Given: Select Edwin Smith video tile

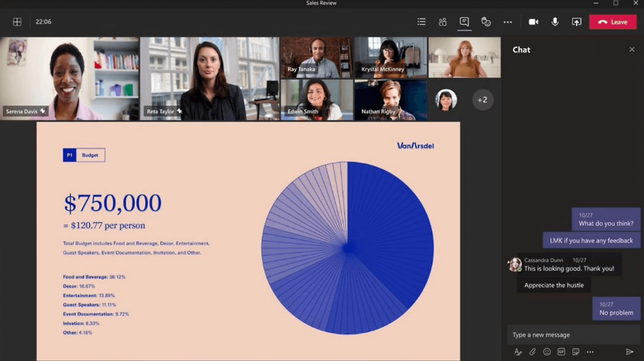Looking at the screenshot, I should [317, 100].
